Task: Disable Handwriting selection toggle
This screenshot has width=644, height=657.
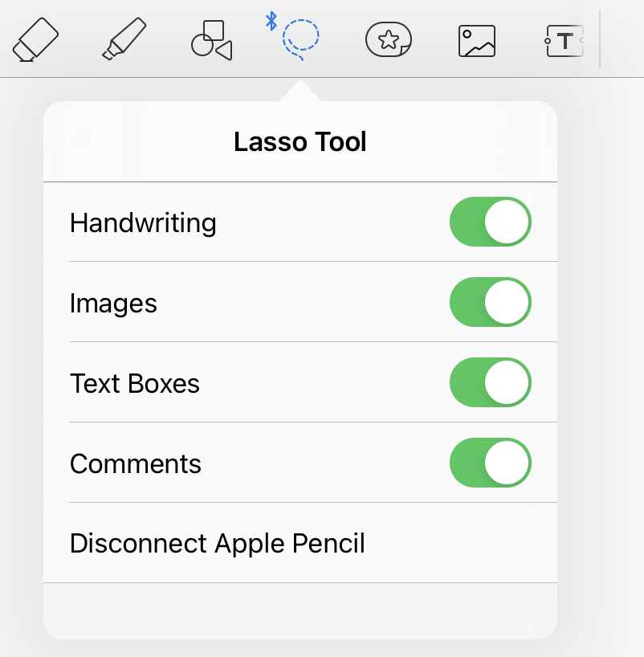Action: [490, 222]
